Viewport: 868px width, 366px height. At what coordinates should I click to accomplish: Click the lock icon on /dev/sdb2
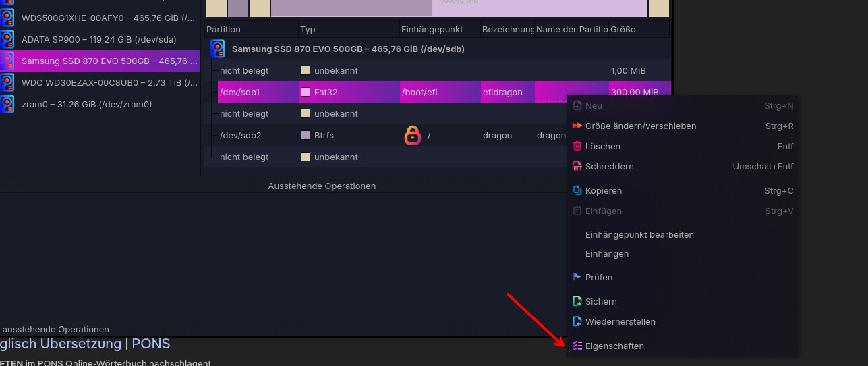point(412,135)
